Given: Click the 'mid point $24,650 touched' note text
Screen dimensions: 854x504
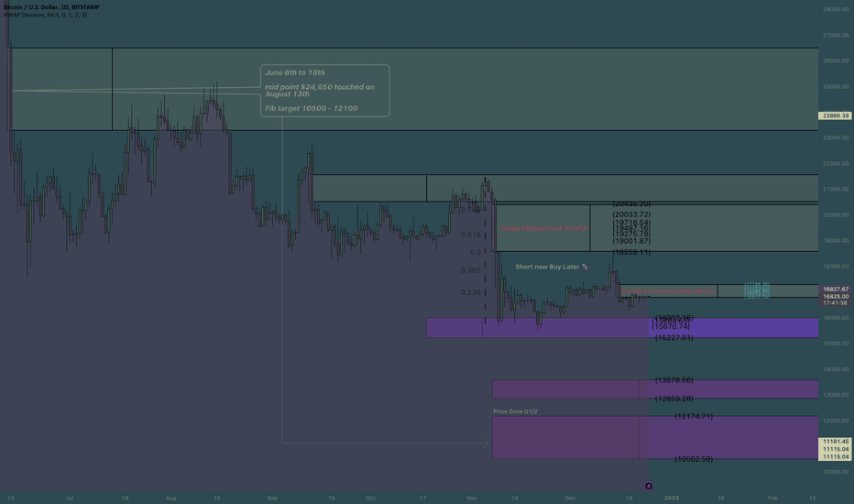Looking at the screenshot, I should pyautogui.click(x=319, y=87).
